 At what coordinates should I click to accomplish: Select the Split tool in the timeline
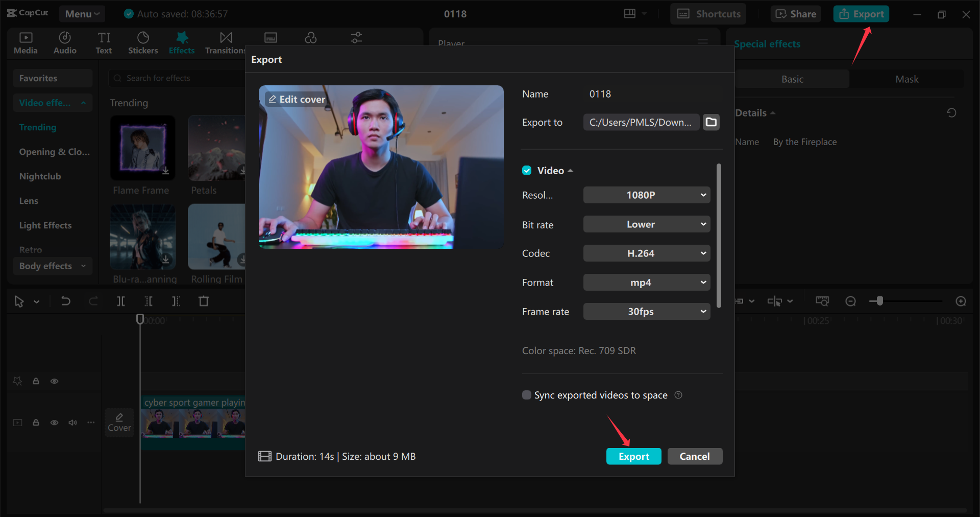point(121,301)
